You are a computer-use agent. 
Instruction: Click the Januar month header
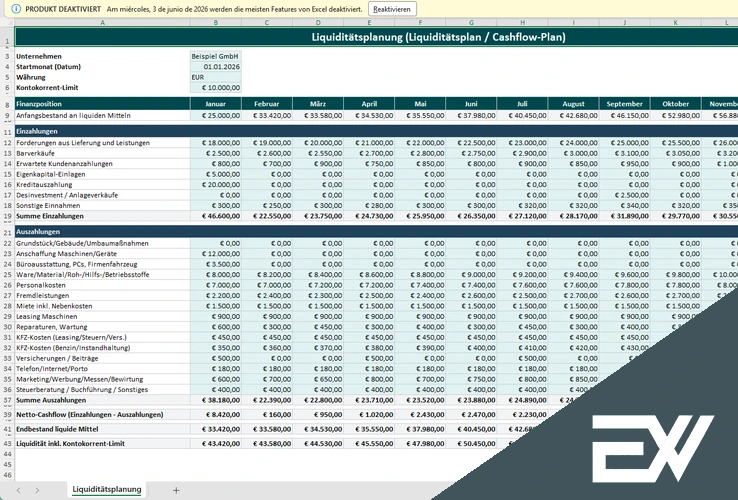point(216,104)
